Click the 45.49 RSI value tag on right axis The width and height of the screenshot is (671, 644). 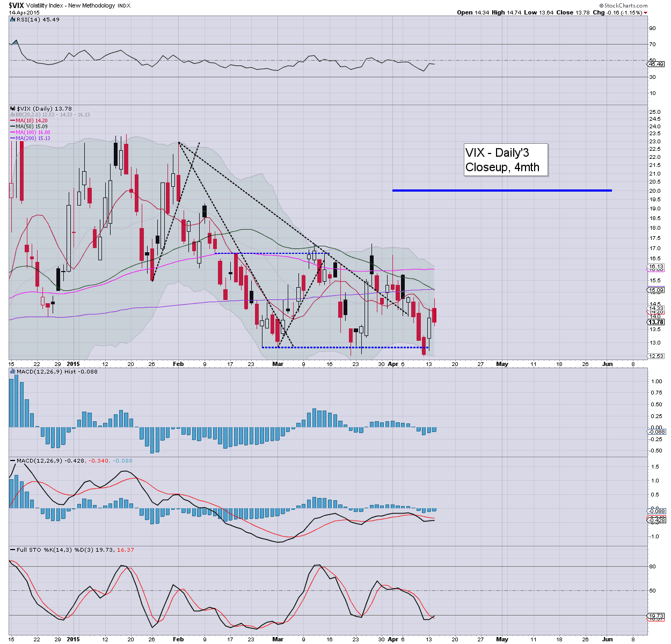coord(657,64)
